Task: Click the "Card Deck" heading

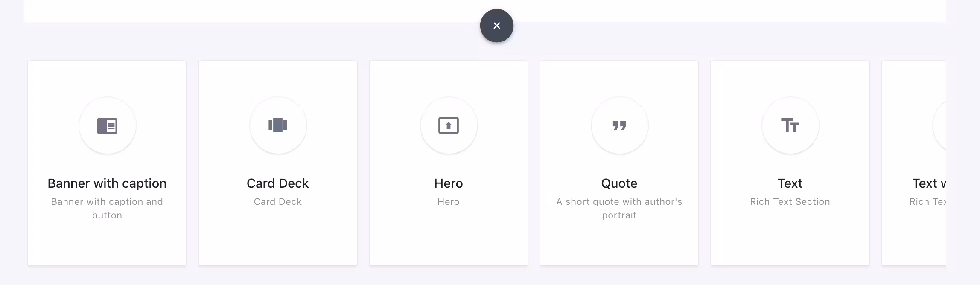Action: [278, 183]
